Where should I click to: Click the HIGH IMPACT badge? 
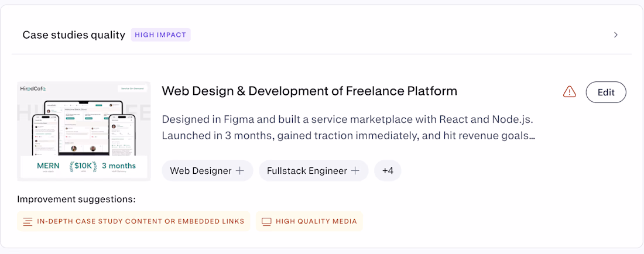coord(160,35)
